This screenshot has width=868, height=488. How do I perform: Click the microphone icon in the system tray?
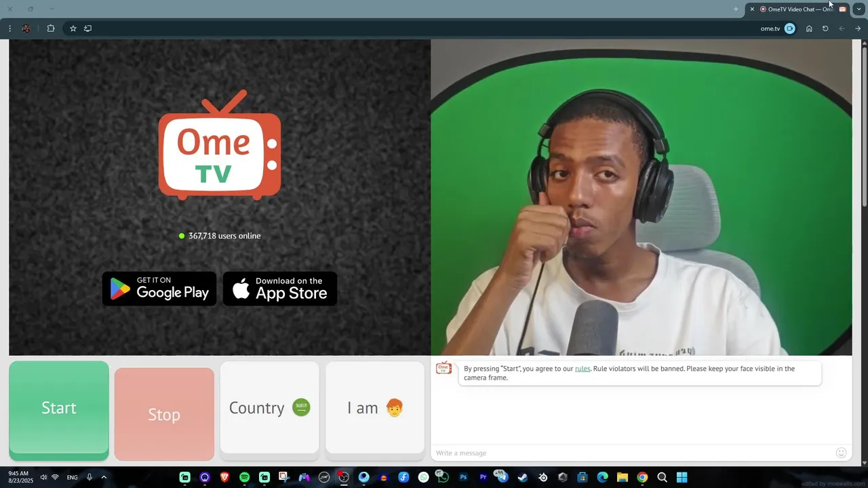click(x=89, y=477)
